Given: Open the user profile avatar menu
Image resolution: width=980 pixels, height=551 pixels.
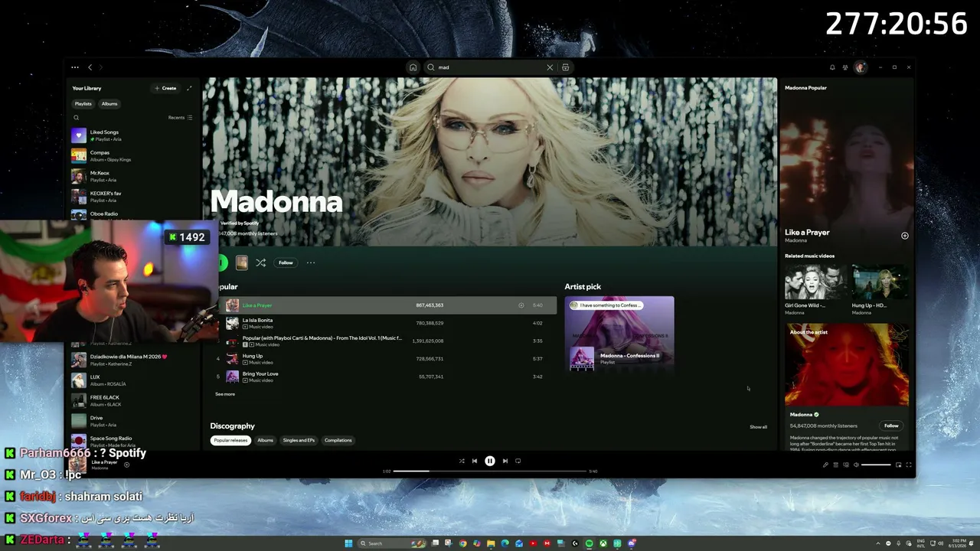Looking at the screenshot, I should click(x=860, y=67).
